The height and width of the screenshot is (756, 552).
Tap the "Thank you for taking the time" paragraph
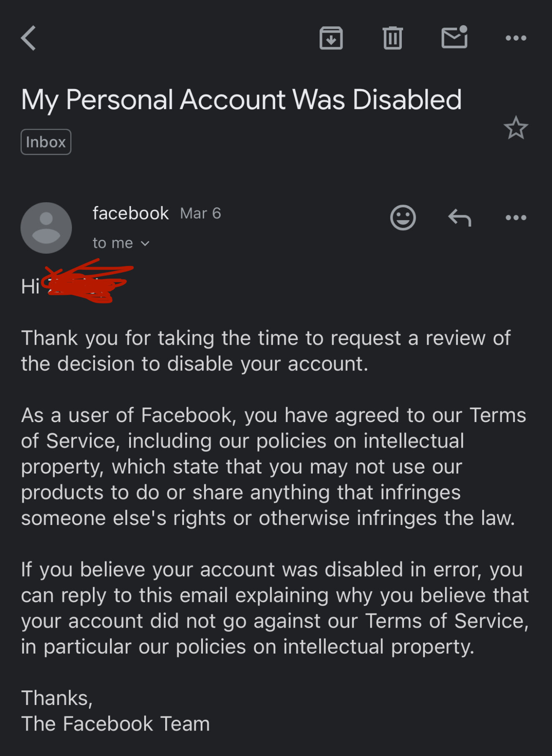pyautogui.click(x=266, y=351)
